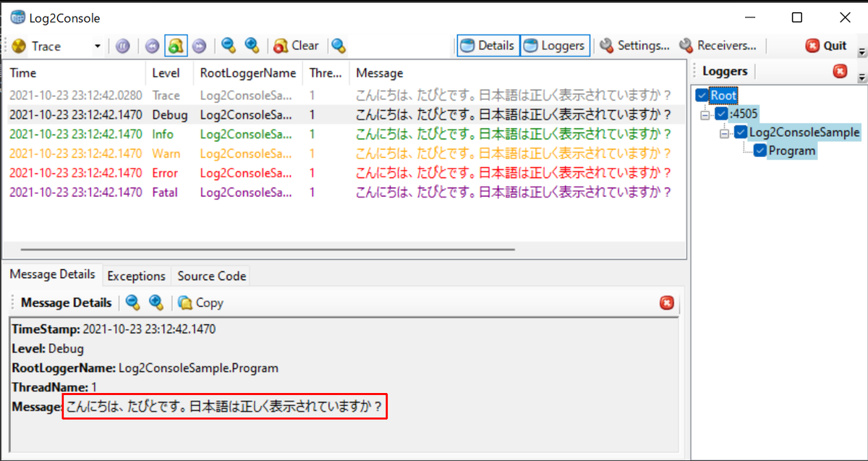Screen dimensions: 868x461
Task: Open the search icon in the toolbar
Action: (339, 46)
